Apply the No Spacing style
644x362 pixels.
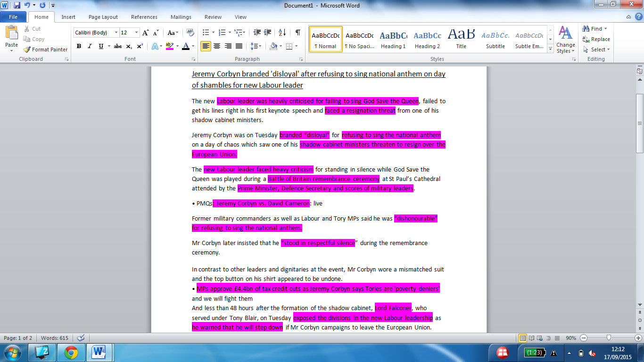tap(359, 39)
